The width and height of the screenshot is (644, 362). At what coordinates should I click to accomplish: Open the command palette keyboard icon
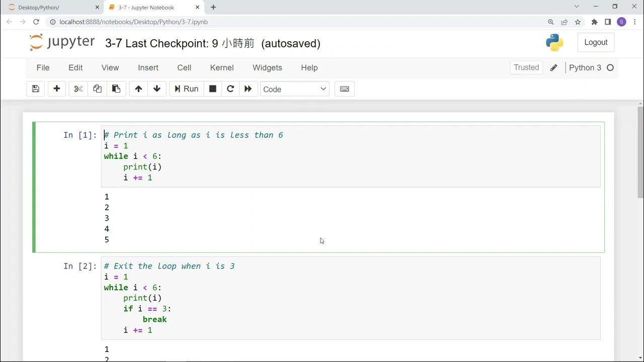pyautogui.click(x=345, y=89)
